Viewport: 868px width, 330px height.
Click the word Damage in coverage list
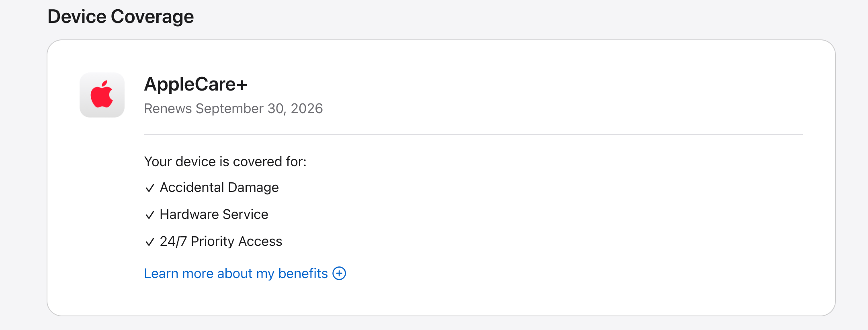pyautogui.click(x=253, y=188)
